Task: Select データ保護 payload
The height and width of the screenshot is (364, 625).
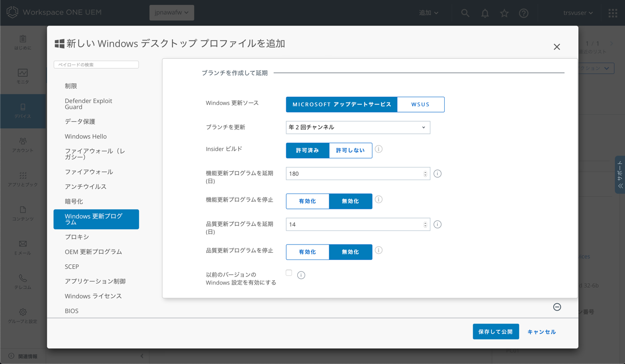Action: click(80, 122)
